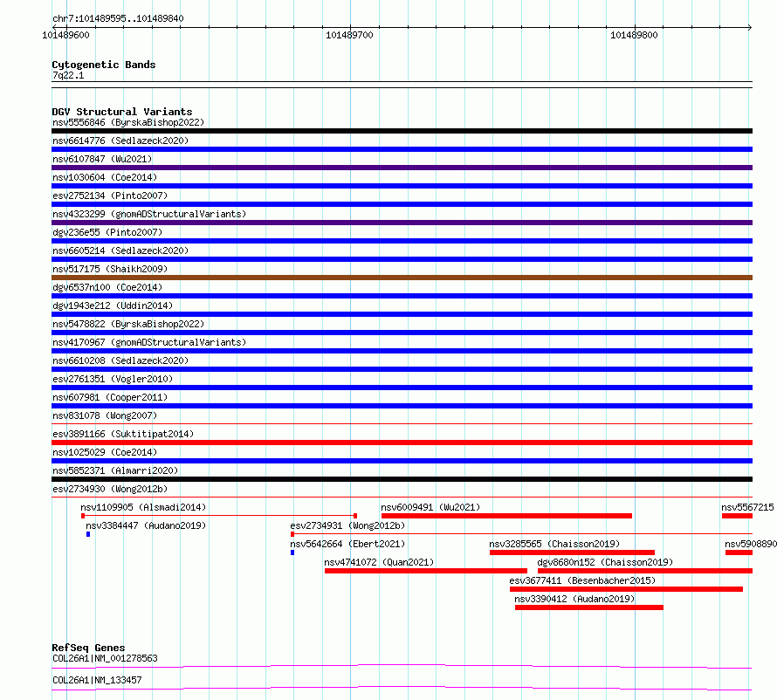
Task: Click the right arrowhead on the ruler
Action: pyautogui.click(x=750, y=28)
